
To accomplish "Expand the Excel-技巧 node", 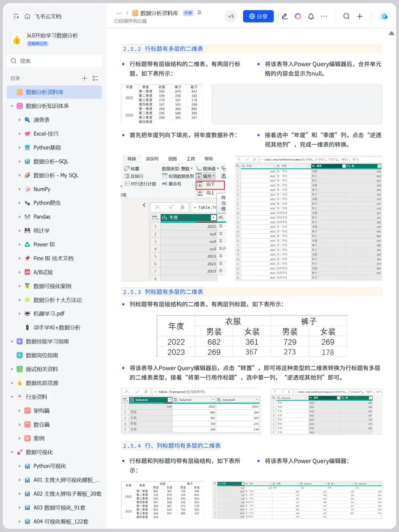I will click(x=19, y=134).
